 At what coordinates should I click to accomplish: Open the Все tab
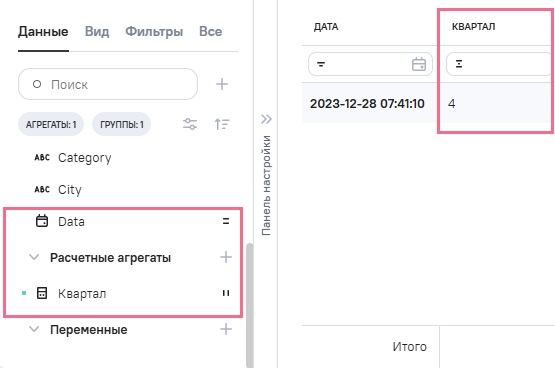coord(211,31)
